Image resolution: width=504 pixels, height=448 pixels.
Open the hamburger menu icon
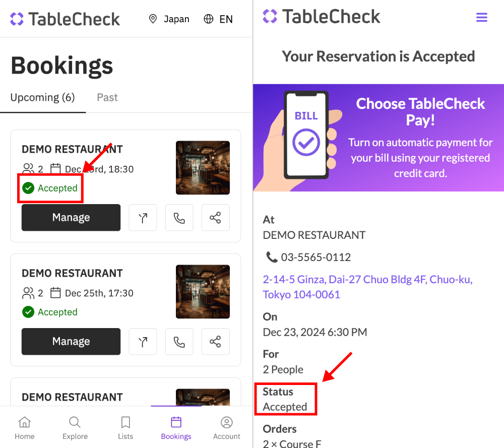point(482,18)
